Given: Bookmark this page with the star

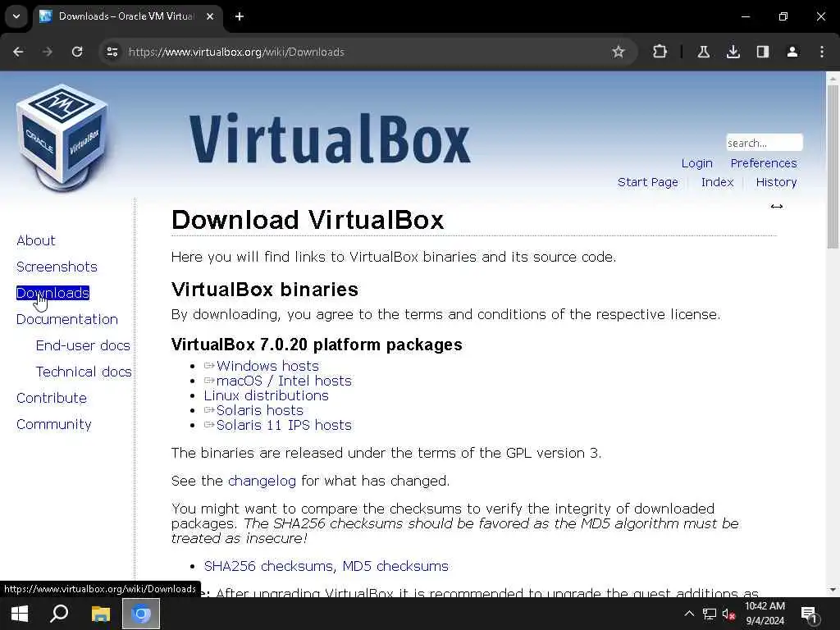Looking at the screenshot, I should [619, 52].
